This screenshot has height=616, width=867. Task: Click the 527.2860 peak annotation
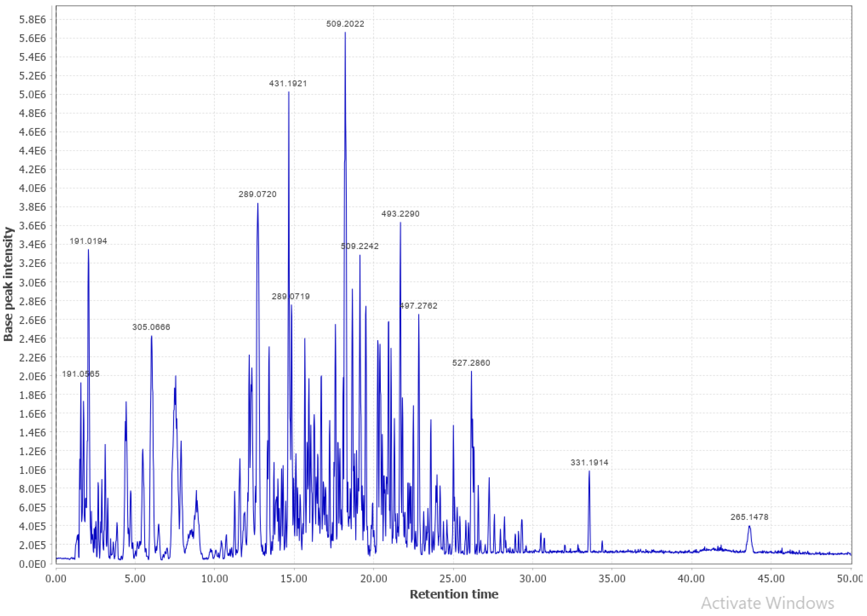pos(471,363)
